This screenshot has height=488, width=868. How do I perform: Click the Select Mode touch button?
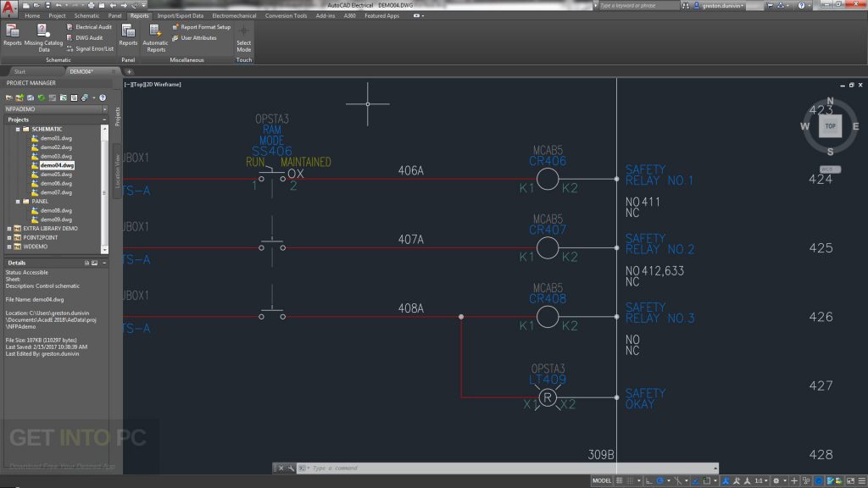pos(243,37)
